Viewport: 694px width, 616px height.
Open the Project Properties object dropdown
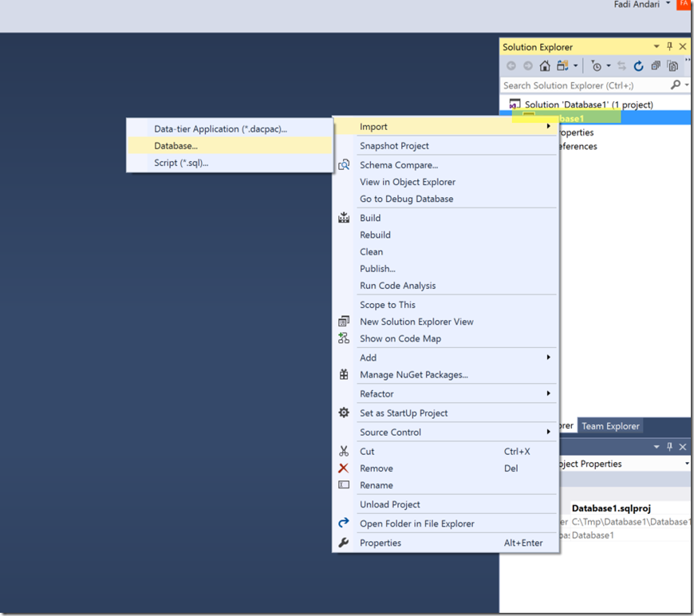(x=687, y=464)
